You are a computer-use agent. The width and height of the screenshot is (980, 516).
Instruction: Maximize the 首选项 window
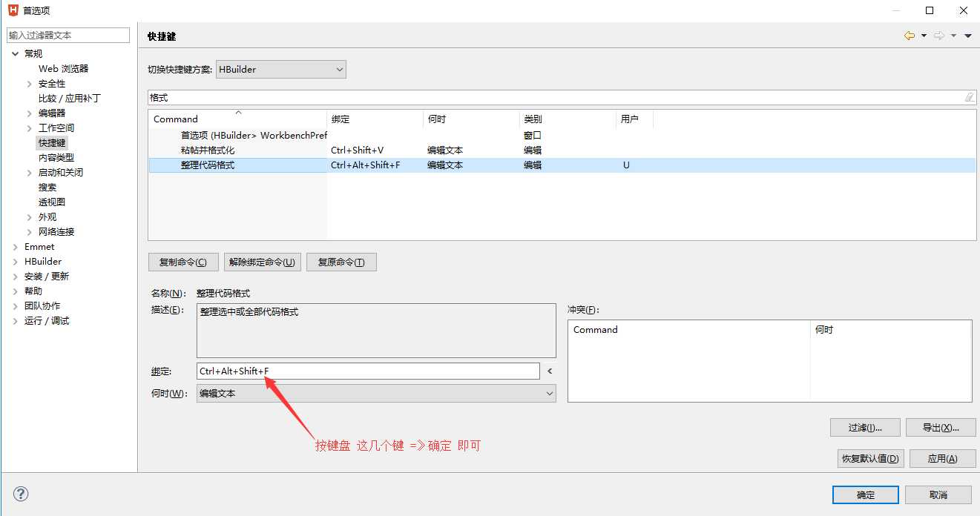(930, 10)
